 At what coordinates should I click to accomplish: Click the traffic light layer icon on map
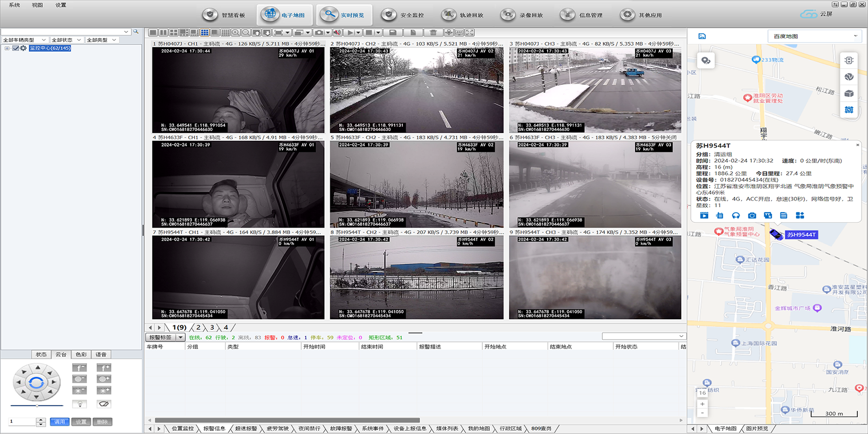(849, 60)
